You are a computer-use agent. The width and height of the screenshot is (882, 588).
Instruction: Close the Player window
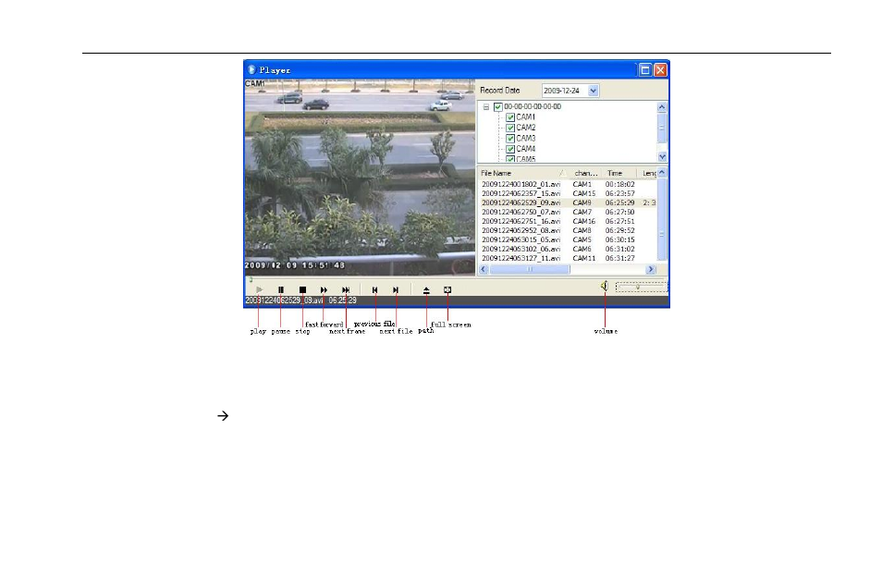tap(660, 69)
